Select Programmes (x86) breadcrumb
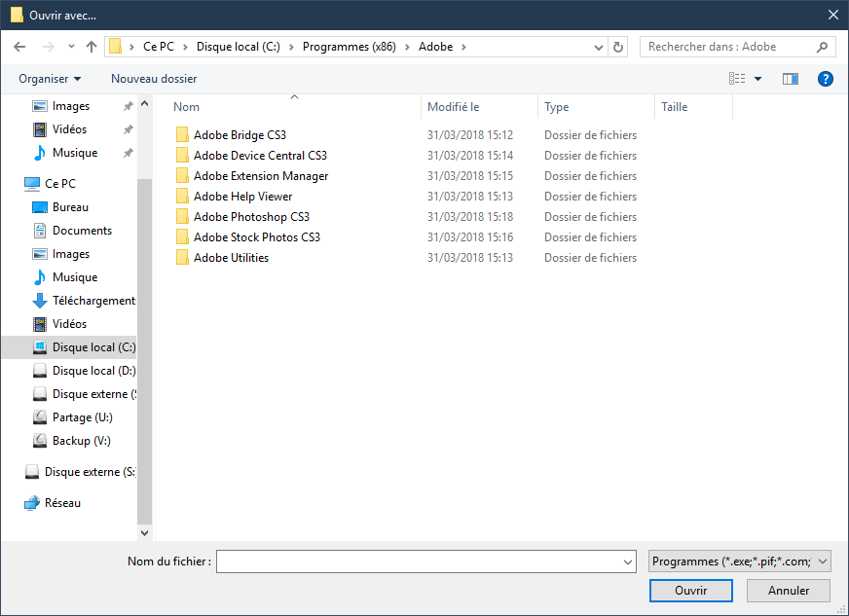 coord(350,47)
